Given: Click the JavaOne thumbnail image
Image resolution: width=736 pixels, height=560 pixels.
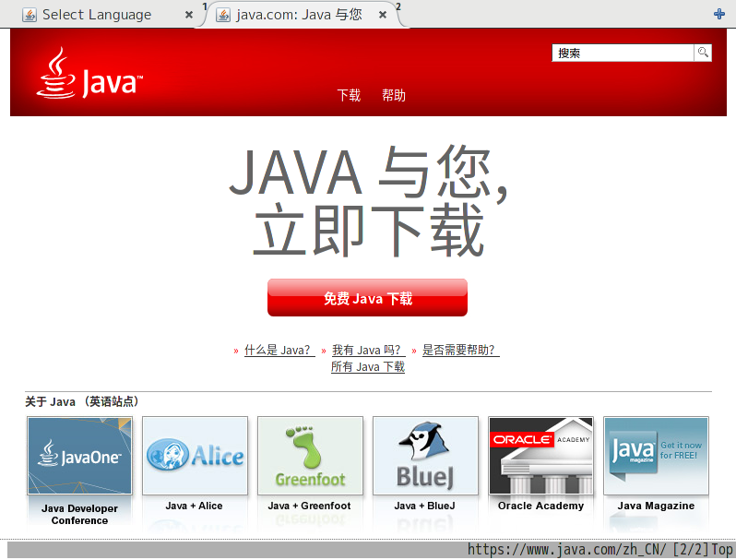Looking at the screenshot, I should [80, 456].
